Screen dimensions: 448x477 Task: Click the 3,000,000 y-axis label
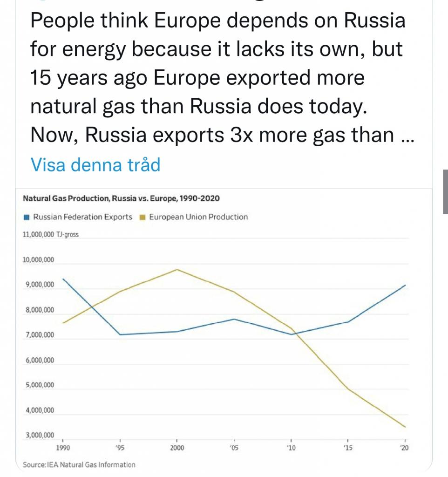click(40, 436)
